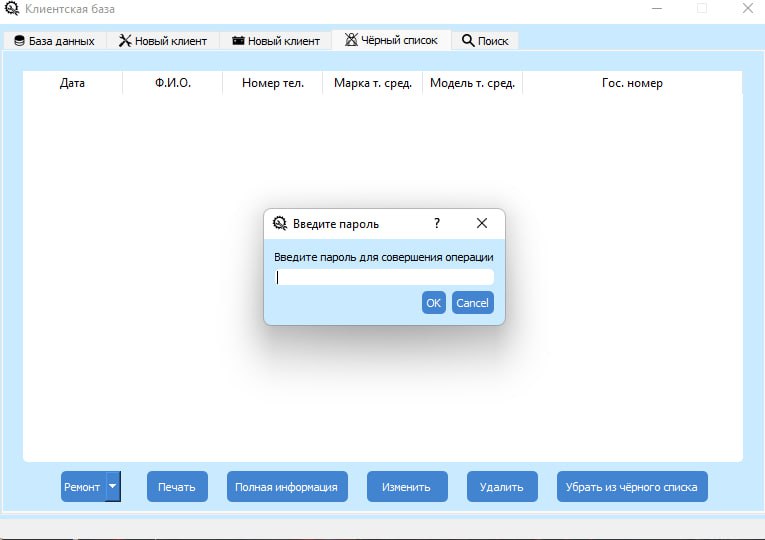Open the Новый клиент tab with wrench icon
The height and width of the screenshot is (540, 765).
tap(163, 40)
